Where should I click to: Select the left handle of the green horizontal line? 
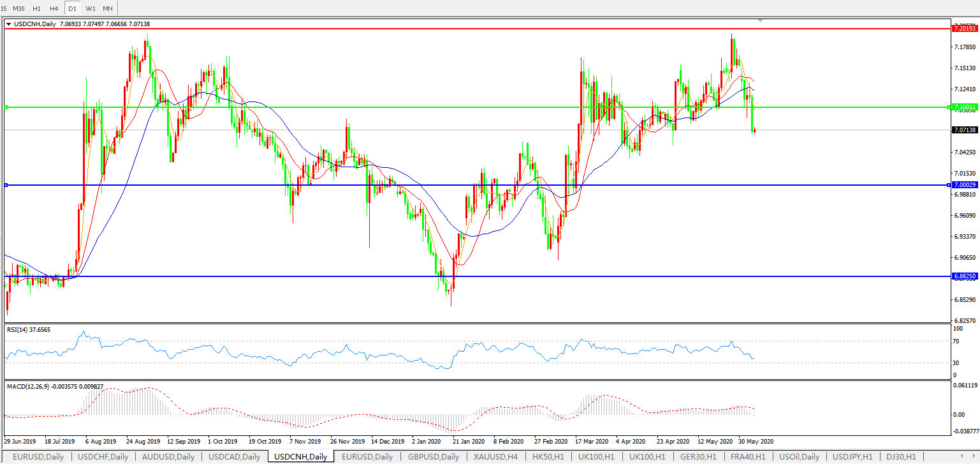point(6,107)
